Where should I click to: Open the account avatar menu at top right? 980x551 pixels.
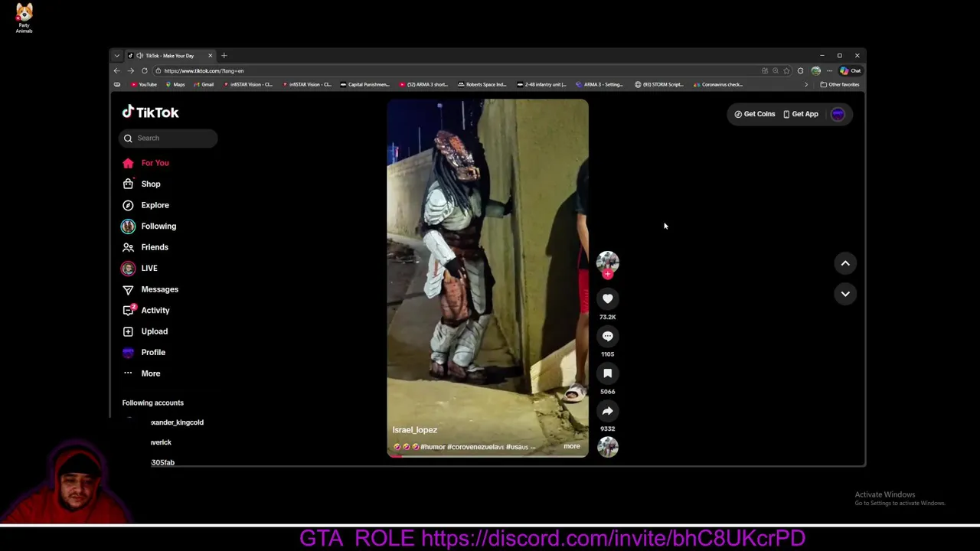coord(838,114)
